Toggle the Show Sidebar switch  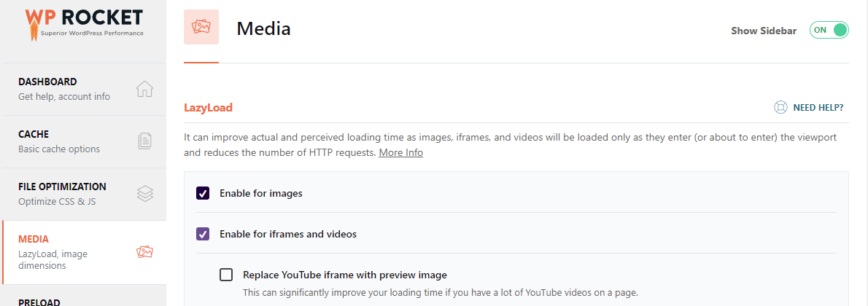pos(829,31)
